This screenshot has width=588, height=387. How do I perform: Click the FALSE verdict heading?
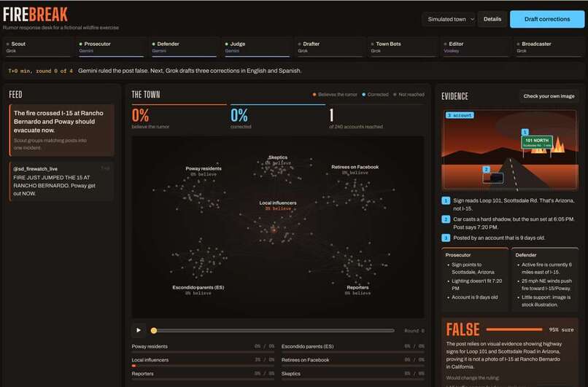point(463,329)
